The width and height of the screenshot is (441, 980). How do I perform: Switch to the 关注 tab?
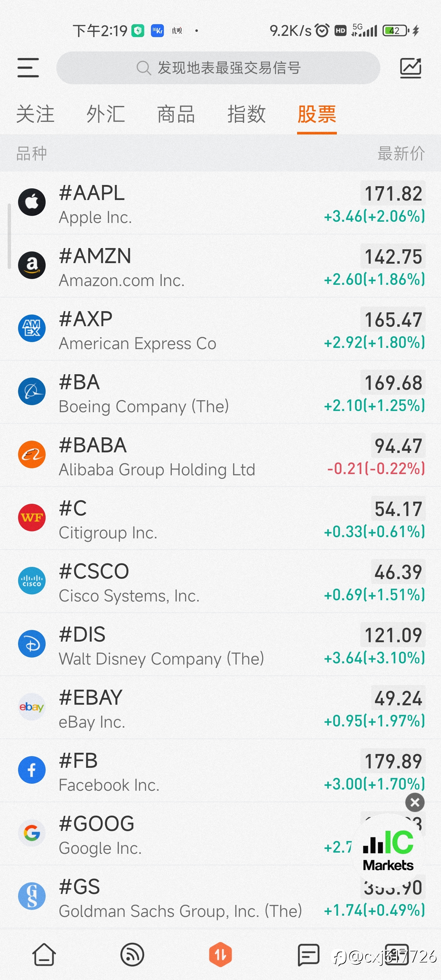pyautogui.click(x=36, y=114)
